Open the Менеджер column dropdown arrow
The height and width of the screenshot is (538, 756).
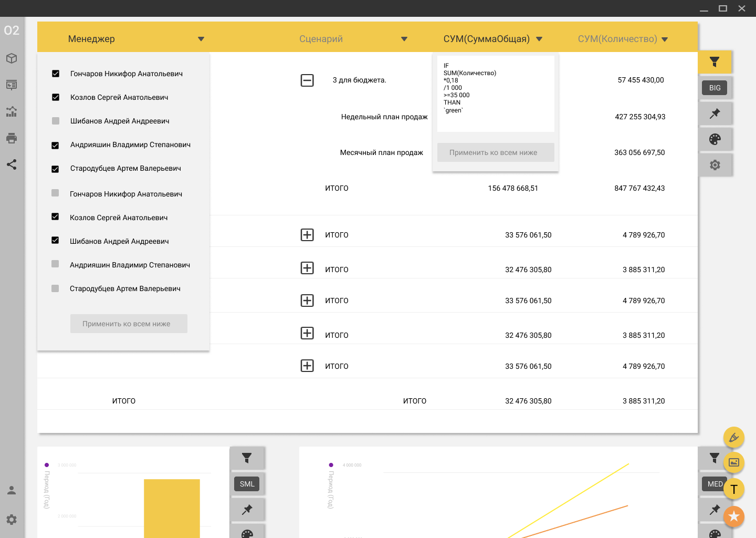tap(201, 39)
